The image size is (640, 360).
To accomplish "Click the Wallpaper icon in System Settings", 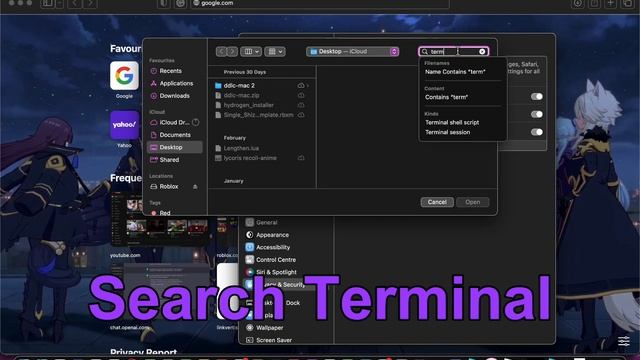I will (x=249, y=327).
